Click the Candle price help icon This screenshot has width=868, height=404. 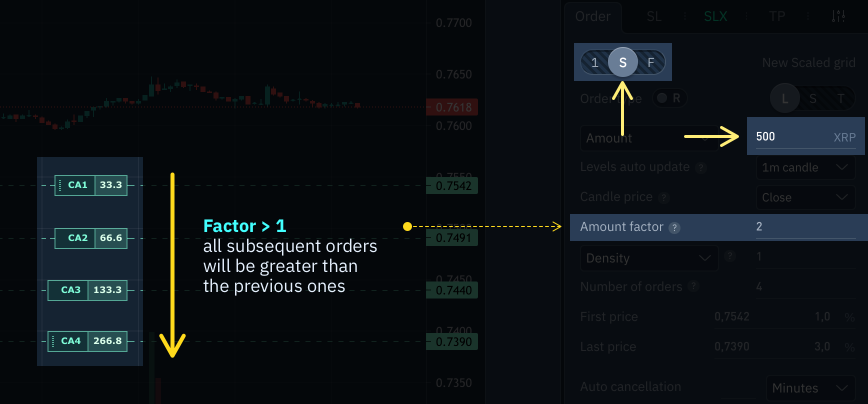(664, 197)
